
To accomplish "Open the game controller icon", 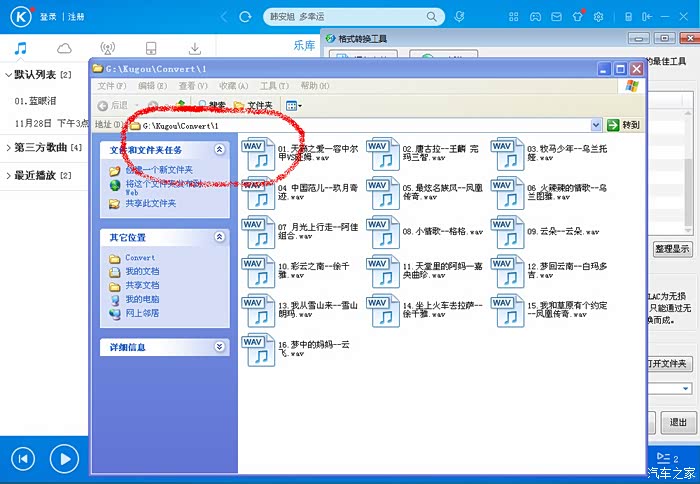I will click(535, 17).
